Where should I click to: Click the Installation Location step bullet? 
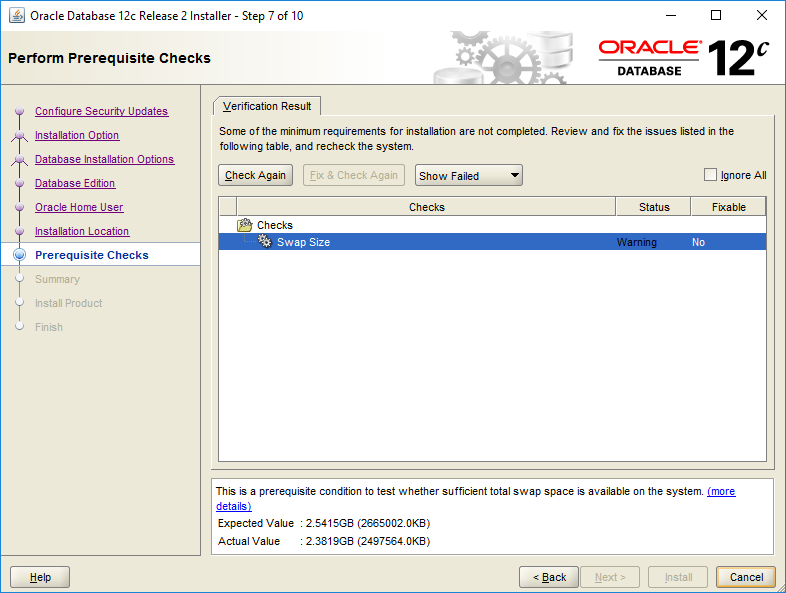(20, 231)
